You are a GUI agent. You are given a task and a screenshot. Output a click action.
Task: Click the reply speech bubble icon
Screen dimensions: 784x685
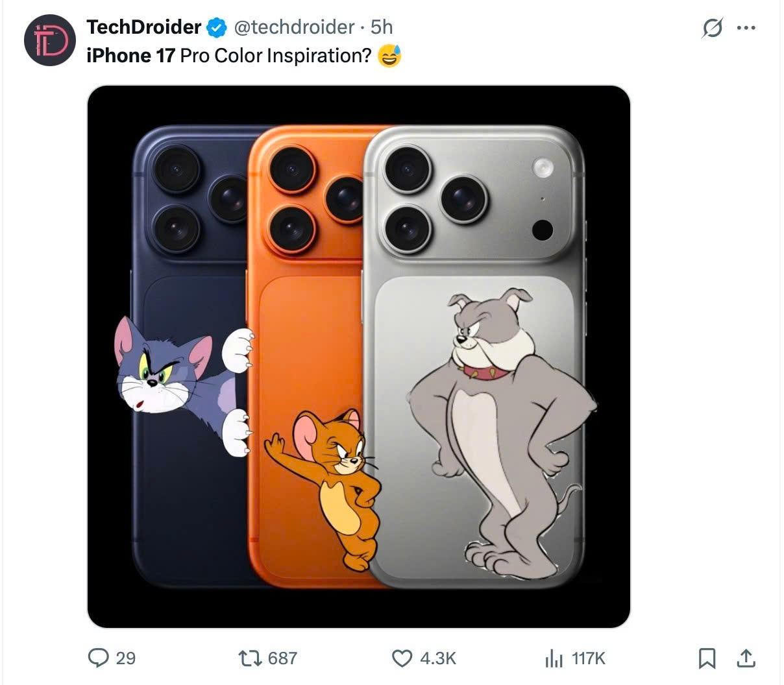[98, 658]
